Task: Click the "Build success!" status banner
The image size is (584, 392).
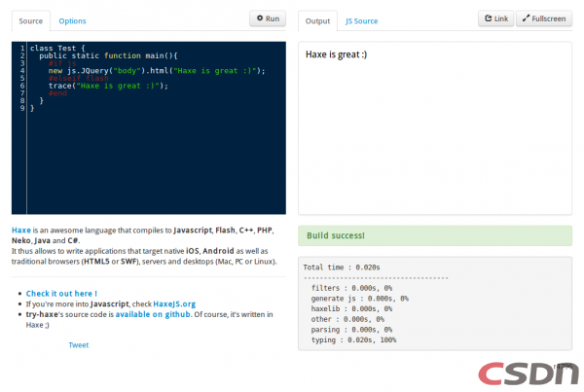Action: tap(435, 235)
